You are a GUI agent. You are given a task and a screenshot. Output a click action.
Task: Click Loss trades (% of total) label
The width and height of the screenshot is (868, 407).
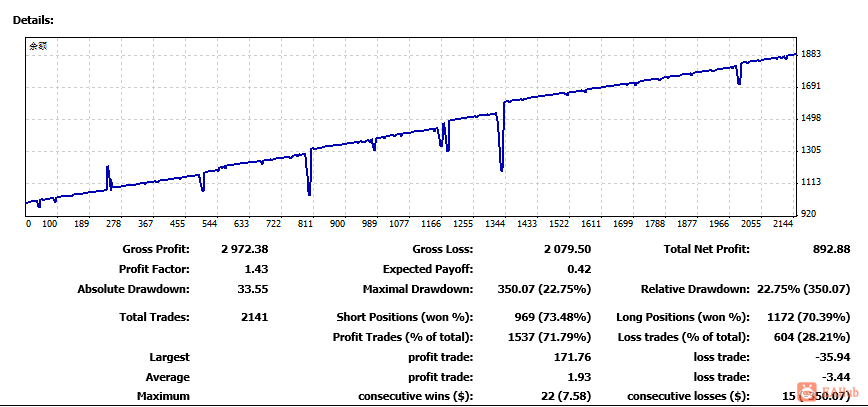click(x=684, y=337)
